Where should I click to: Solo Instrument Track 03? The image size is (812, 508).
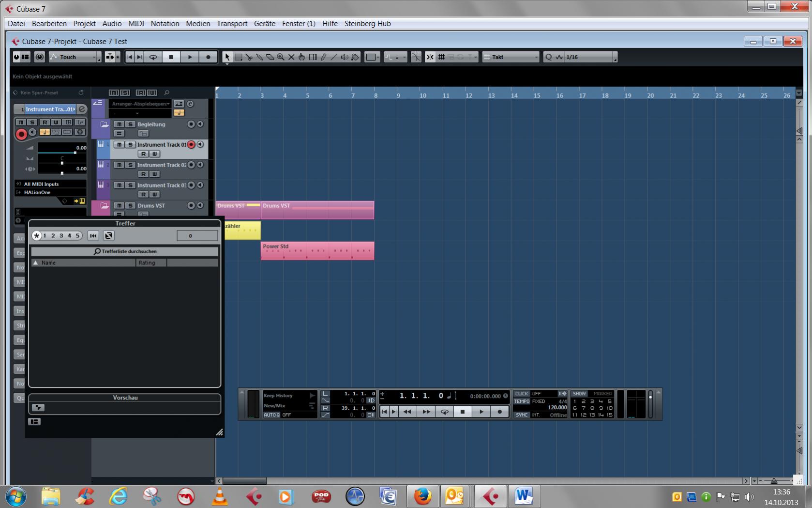[x=130, y=185]
